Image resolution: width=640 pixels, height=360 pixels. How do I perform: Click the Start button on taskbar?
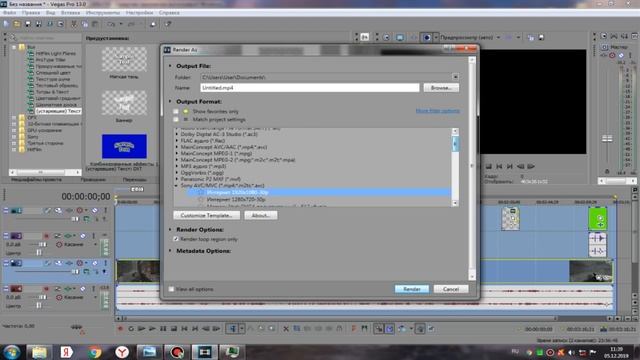coord(11,352)
